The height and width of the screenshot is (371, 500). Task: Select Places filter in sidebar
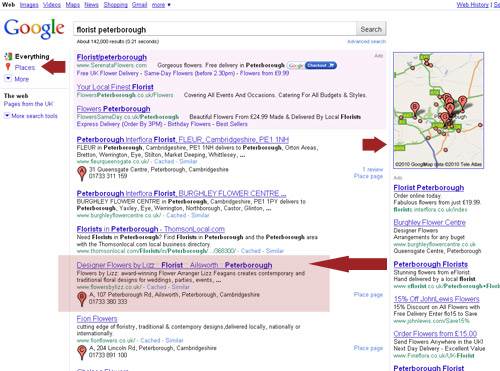pyautogui.click(x=25, y=68)
